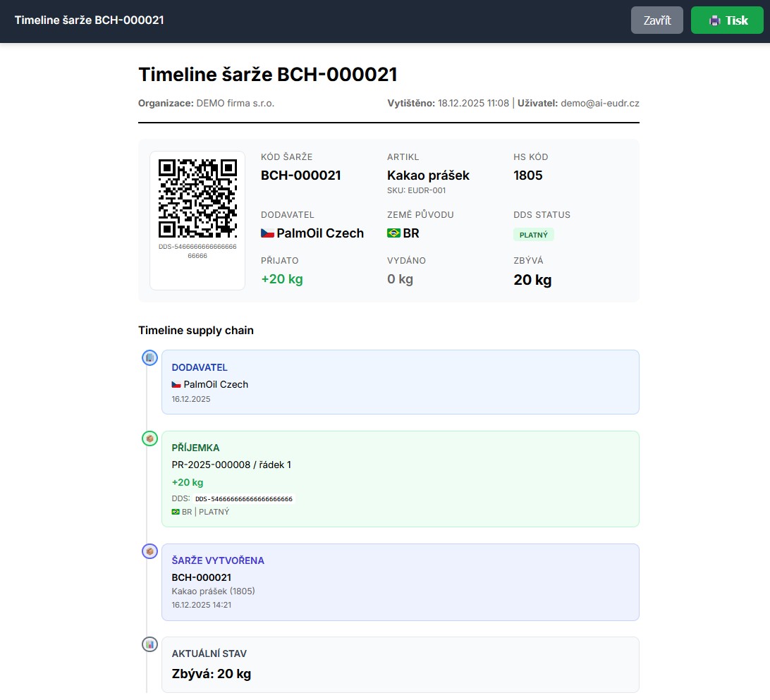This screenshot has width=770, height=700.
Task: Click the Dodavatel timeline marker icon
Action: 149,358
